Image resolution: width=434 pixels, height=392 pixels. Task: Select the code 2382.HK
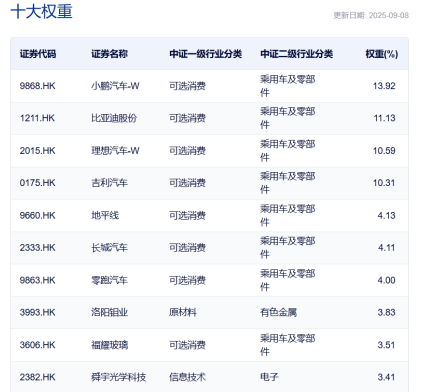(38, 377)
